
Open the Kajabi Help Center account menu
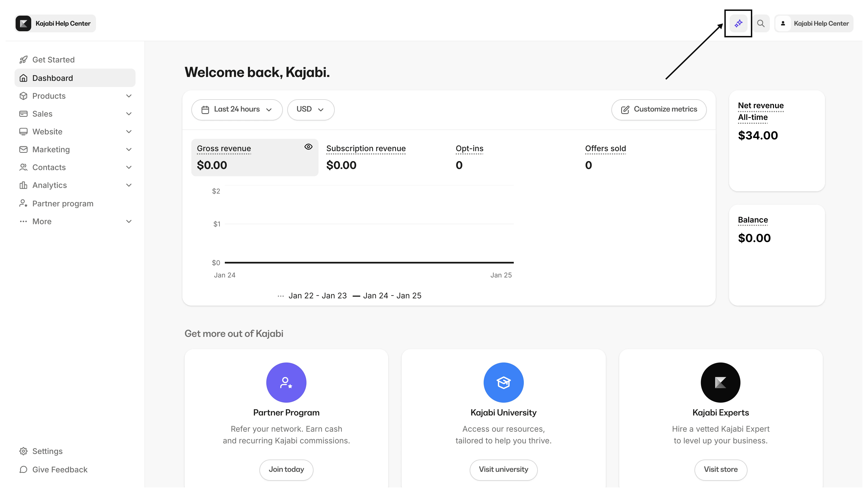(814, 23)
